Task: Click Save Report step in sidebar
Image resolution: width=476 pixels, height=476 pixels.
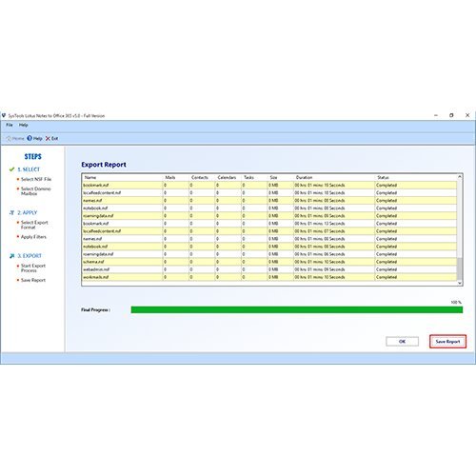Action: click(x=33, y=280)
